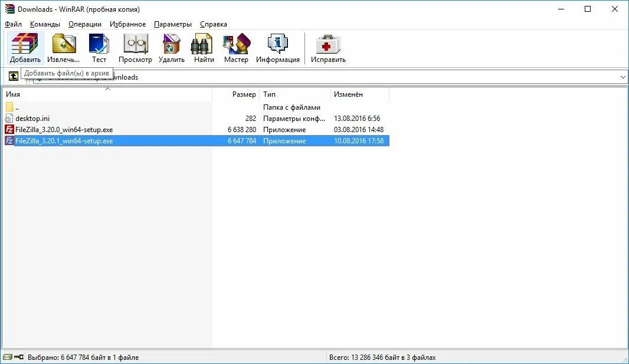Minimize the WinRAR window

click(x=561, y=9)
